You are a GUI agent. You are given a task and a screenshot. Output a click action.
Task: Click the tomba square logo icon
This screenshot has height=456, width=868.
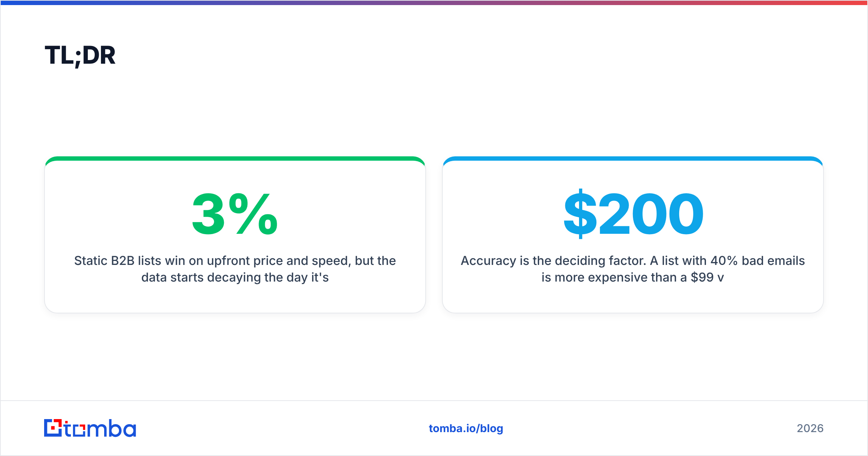(53, 428)
